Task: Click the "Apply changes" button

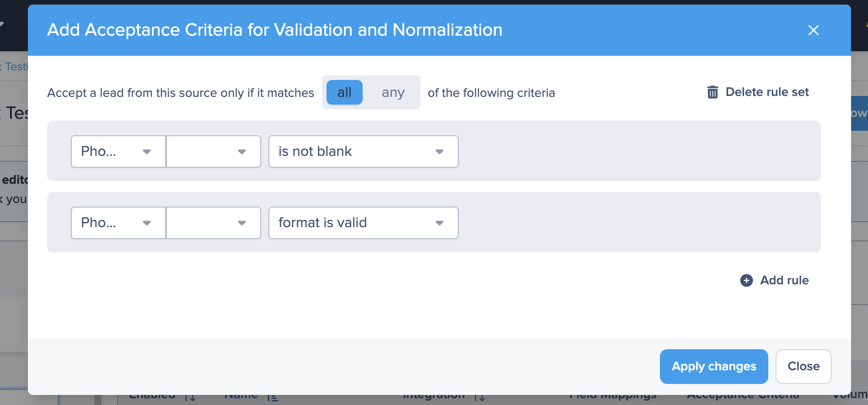Action: (713, 366)
